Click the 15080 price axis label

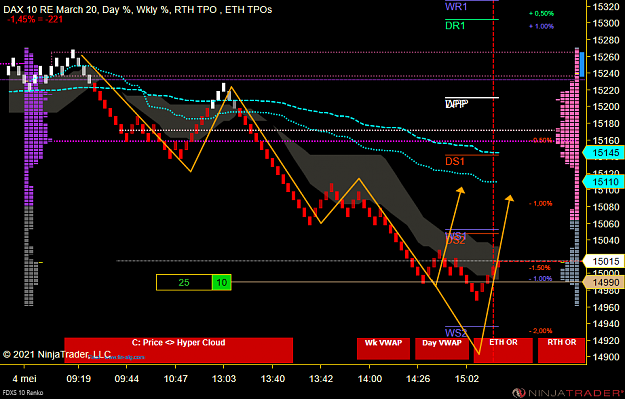[x=606, y=206]
